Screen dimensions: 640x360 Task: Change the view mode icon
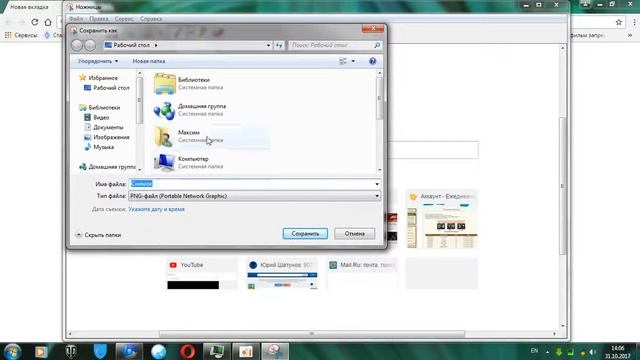point(343,61)
